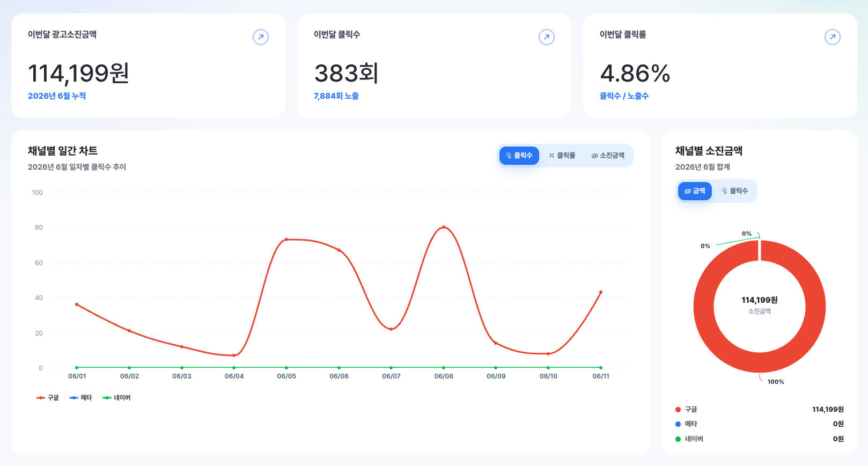This screenshot has width=868, height=466.
Task: Click the '06/03' x-axis label
Action: click(x=182, y=376)
